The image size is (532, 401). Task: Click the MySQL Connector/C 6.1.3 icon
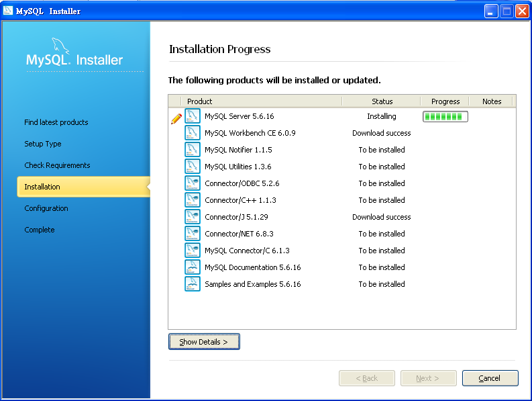pos(193,251)
